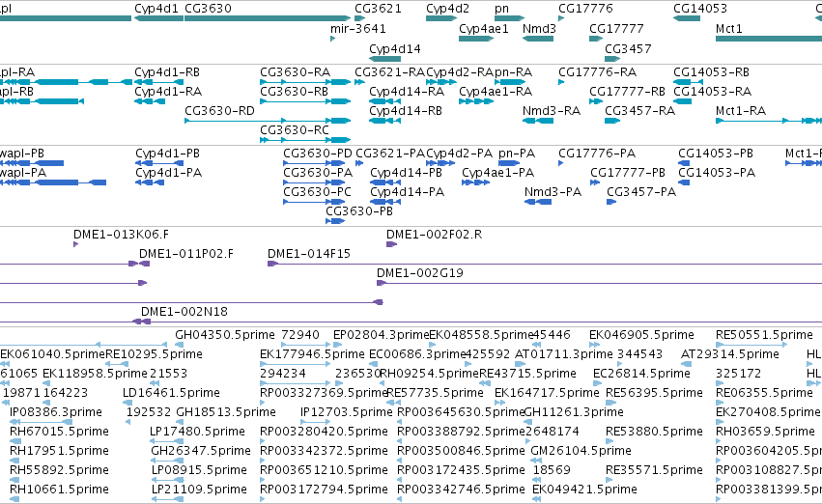Select the CG17777 gene label

616,29
